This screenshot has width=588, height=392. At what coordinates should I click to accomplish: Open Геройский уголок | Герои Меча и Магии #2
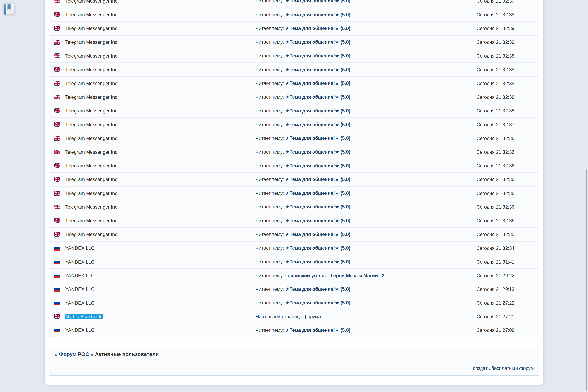pos(334,275)
